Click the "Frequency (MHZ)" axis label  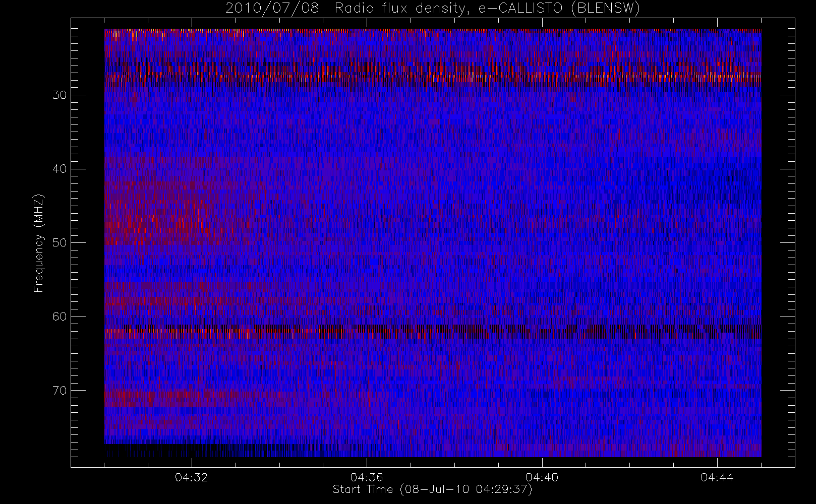(x=39, y=243)
